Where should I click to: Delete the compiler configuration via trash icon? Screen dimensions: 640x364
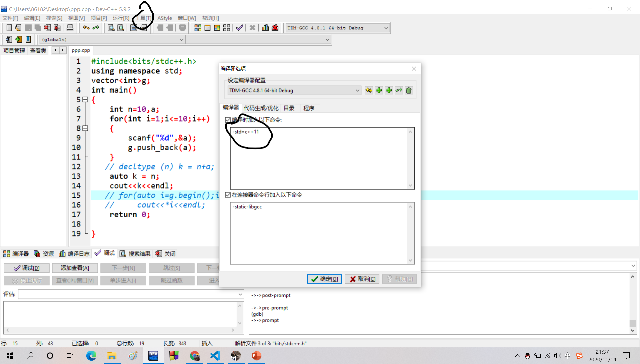tap(409, 90)
